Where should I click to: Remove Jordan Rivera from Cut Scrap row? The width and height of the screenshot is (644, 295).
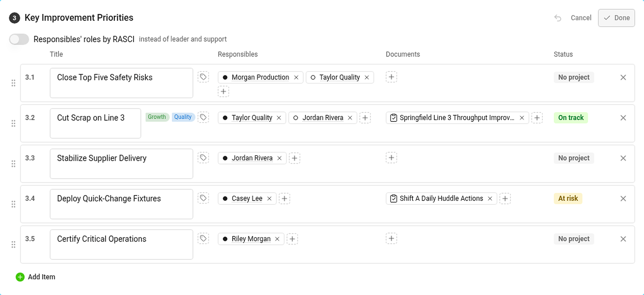pos(350,118)
